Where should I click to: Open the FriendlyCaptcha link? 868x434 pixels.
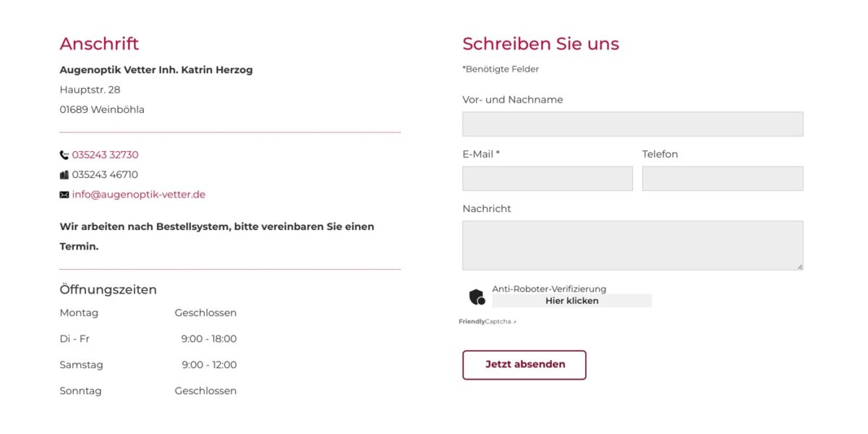pyautogui.click(x=485, y=322)
